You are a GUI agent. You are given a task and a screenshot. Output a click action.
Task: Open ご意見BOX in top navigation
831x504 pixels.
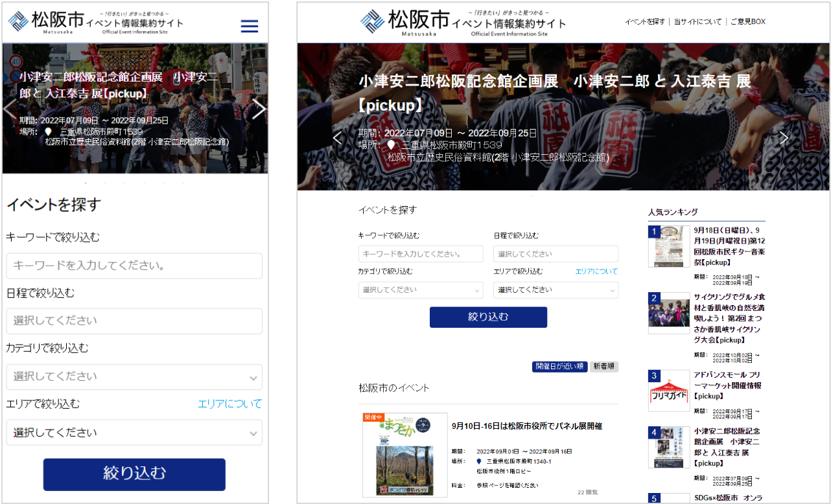[x=748, y=21]
